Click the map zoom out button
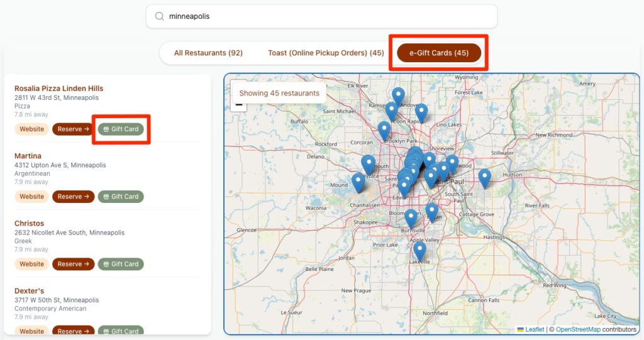Viewport: 644px width, 340px height. pos(239,104)
